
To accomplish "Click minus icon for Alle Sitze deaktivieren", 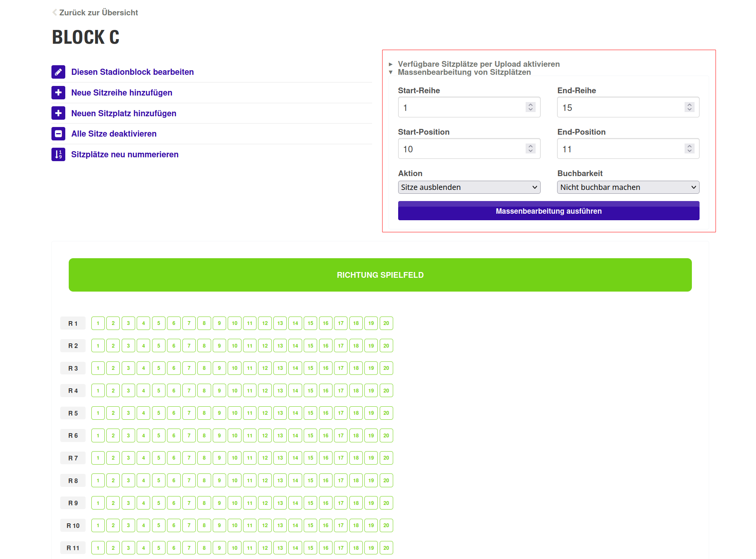I will click(x=58, y=134).
